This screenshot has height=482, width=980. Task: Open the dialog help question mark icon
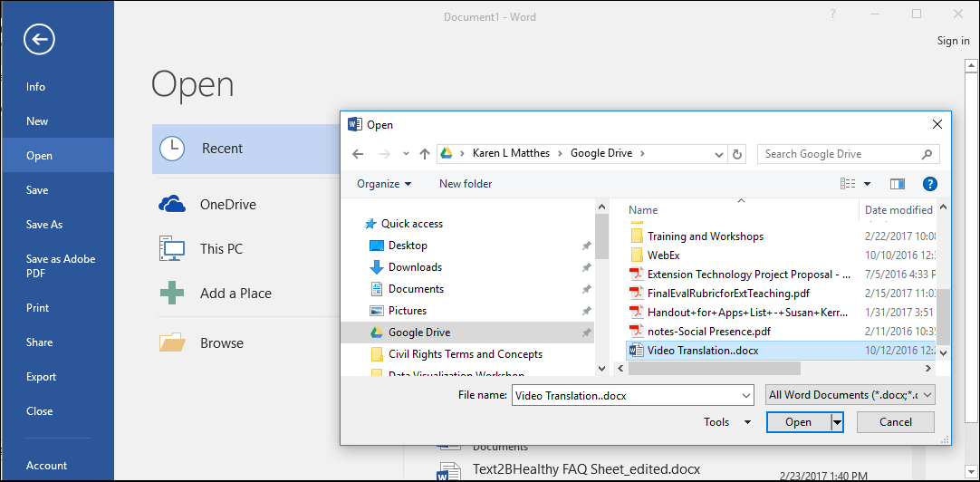(x=930, y=184)
